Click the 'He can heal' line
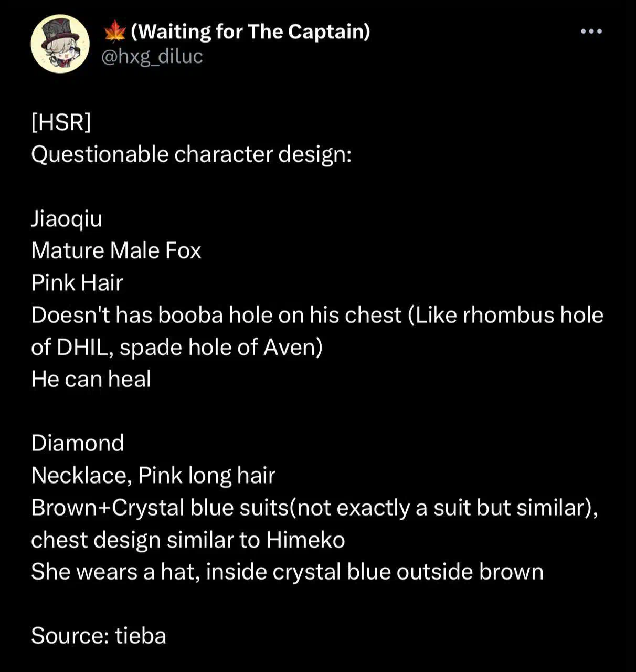 (x=91, y=379)
